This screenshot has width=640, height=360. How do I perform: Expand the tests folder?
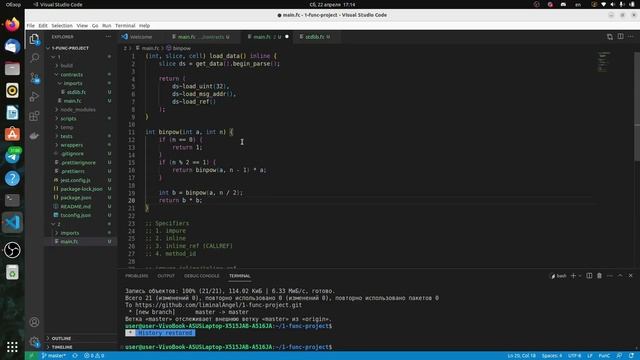[66, 136]
